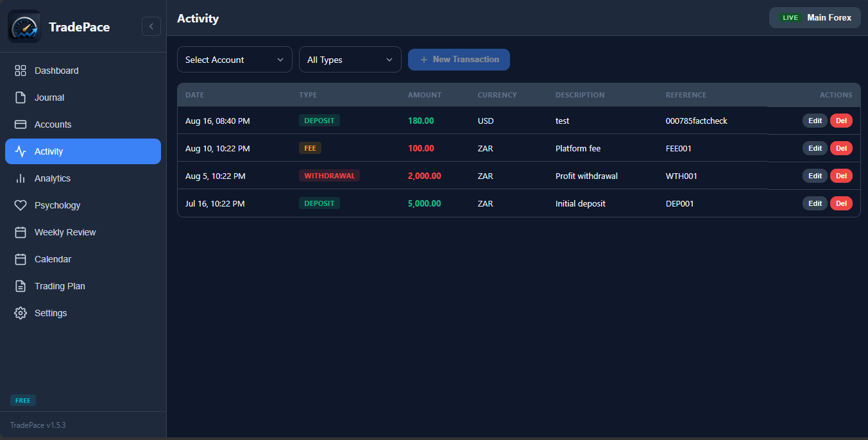Viewport: 868px width, 440px height.
Task: Open the Accounts page
Action: [83, 124]
